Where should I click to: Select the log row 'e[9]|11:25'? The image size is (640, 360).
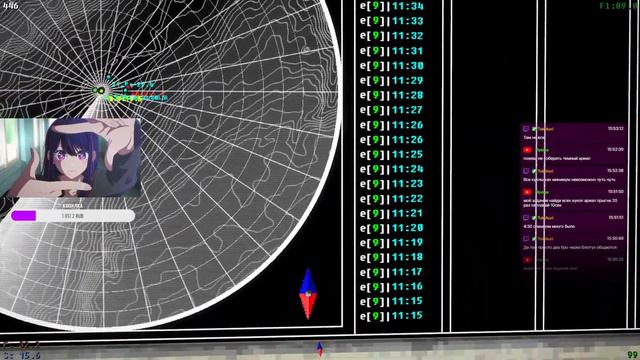point(391,154)
